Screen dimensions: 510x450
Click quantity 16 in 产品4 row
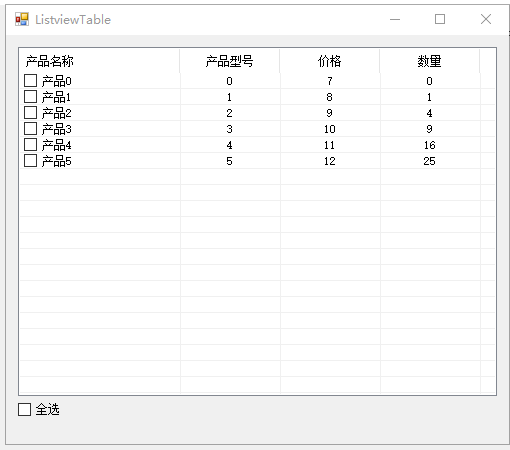coord(430,145)
